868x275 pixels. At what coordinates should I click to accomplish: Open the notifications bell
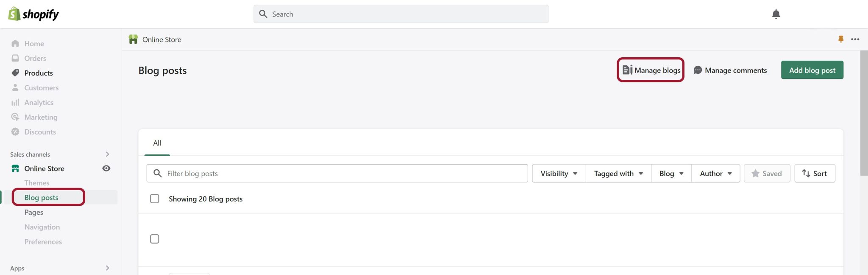[776, 14]
